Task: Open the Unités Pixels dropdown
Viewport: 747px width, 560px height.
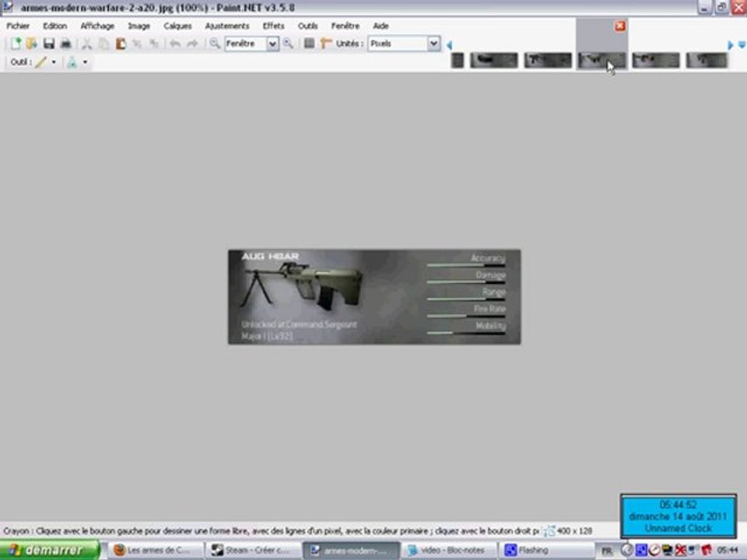Action: coord(433,44)
